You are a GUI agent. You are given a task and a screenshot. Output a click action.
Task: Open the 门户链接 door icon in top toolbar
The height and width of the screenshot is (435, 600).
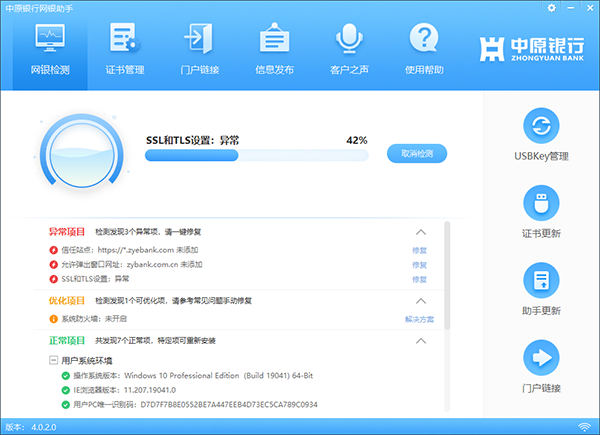(x=199, y=37)
